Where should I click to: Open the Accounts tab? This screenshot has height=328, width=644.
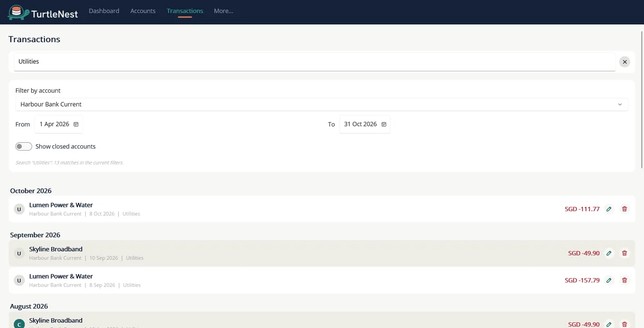pos(143,11)
